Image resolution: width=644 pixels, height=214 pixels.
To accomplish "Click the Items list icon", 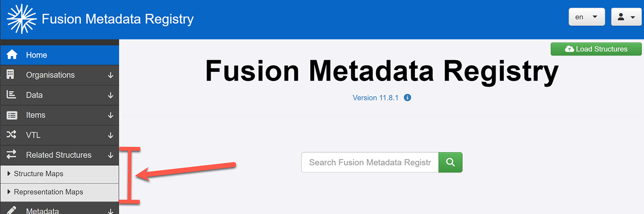I will (x=12, y=115).
